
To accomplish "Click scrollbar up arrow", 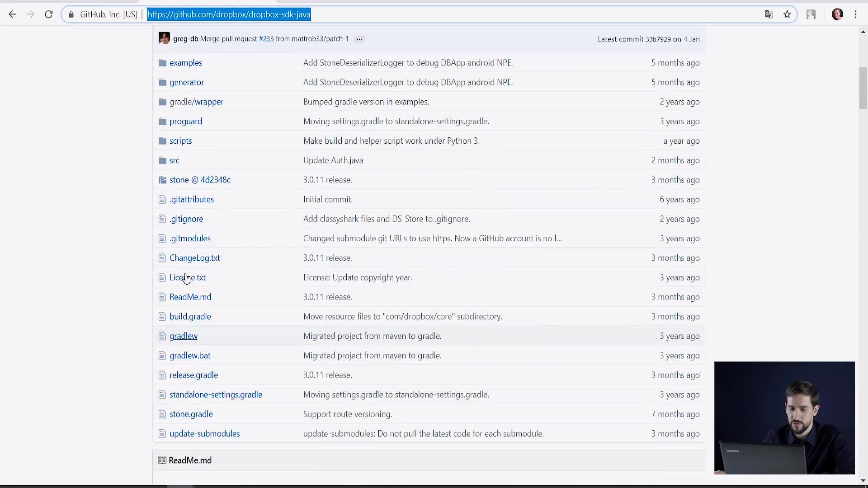I will pyautogui.click(x=863, y=32).
